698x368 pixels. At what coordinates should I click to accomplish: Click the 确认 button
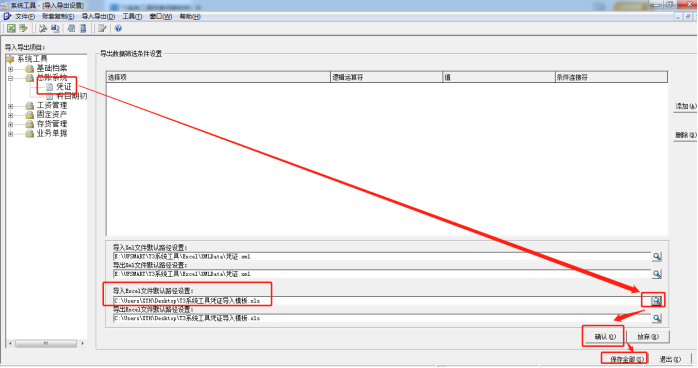click(605, 337)
